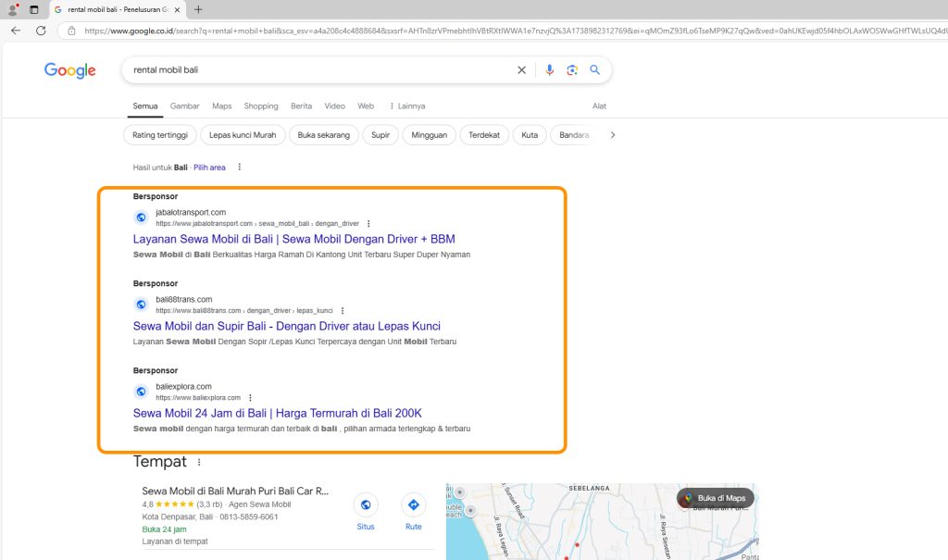Image resolution: width=948 pixels, height=560 pixels.
Task: Reload the page using browser refresh icon
Action: [x=41, y=31]
